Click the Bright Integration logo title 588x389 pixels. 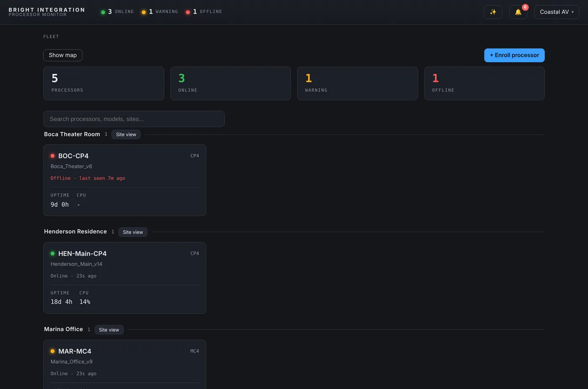pos(47,10)
